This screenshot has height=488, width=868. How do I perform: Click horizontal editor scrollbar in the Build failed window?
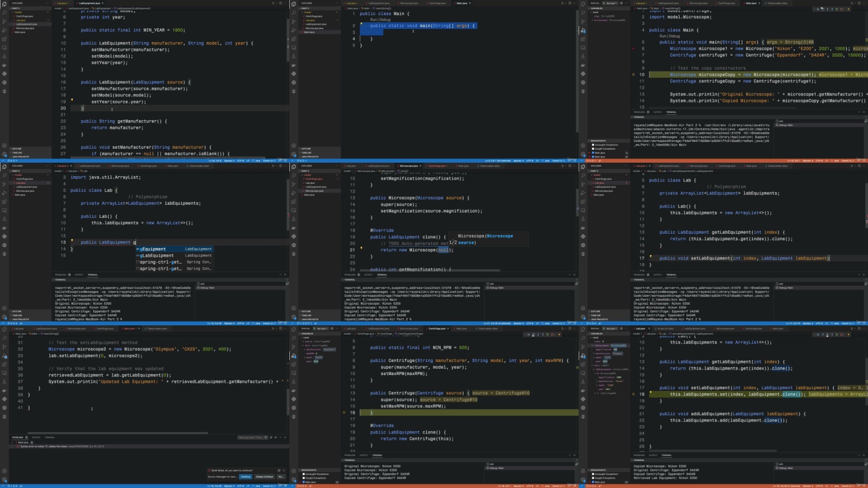tap(118, 433)
